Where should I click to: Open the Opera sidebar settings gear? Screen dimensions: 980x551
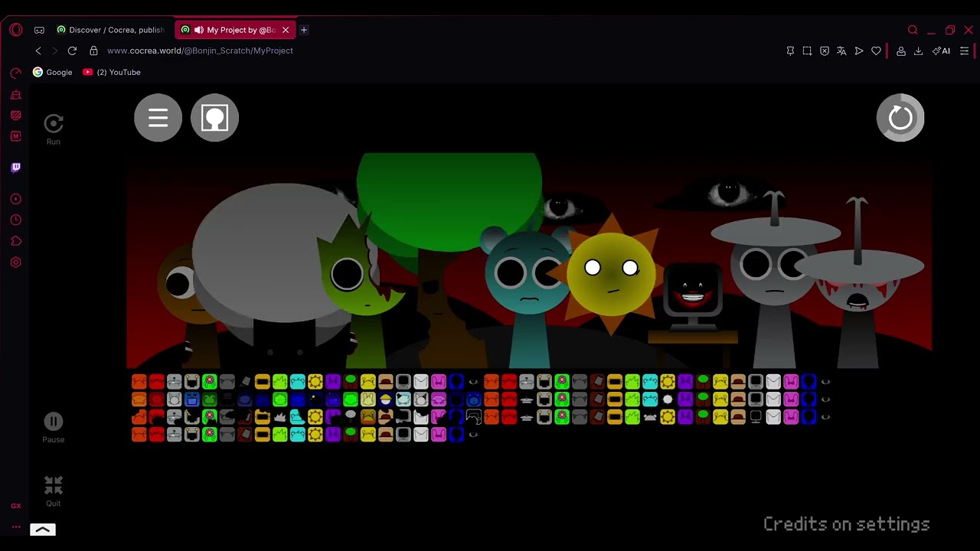coord(15,262)
